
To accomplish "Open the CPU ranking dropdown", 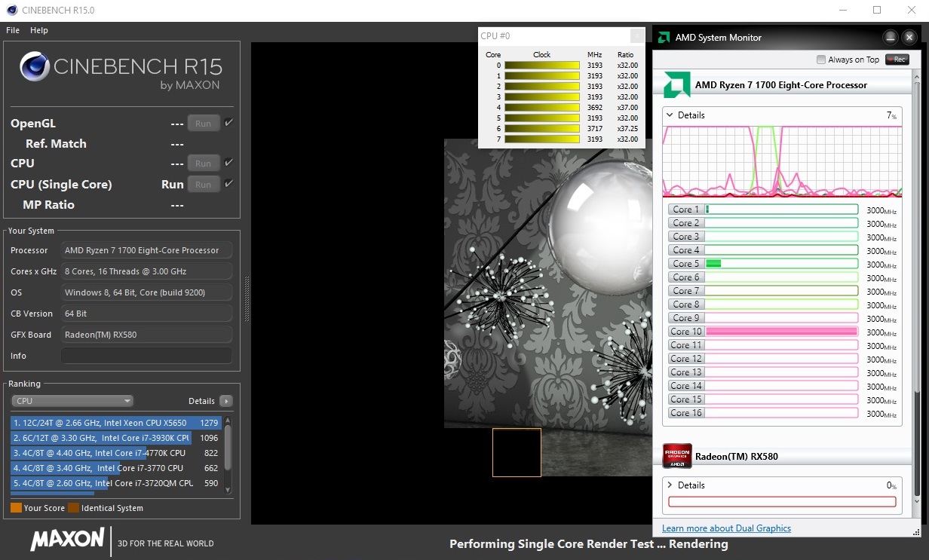I will [x=73, y=401].
